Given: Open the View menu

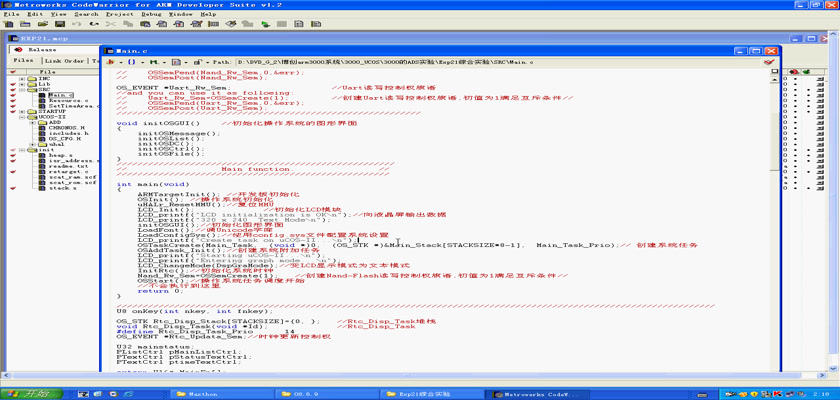Looking at the screenshot, I should [58, 14].
